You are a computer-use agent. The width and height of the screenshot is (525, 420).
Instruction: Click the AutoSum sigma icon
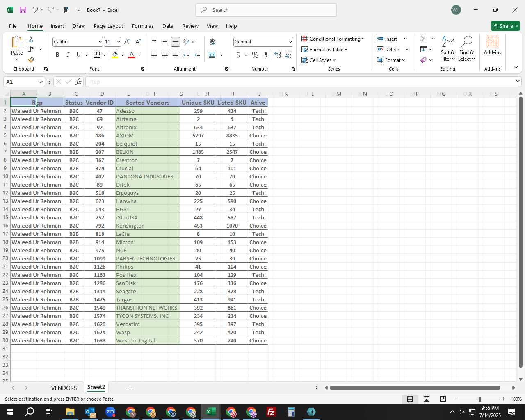pos(424,39)
